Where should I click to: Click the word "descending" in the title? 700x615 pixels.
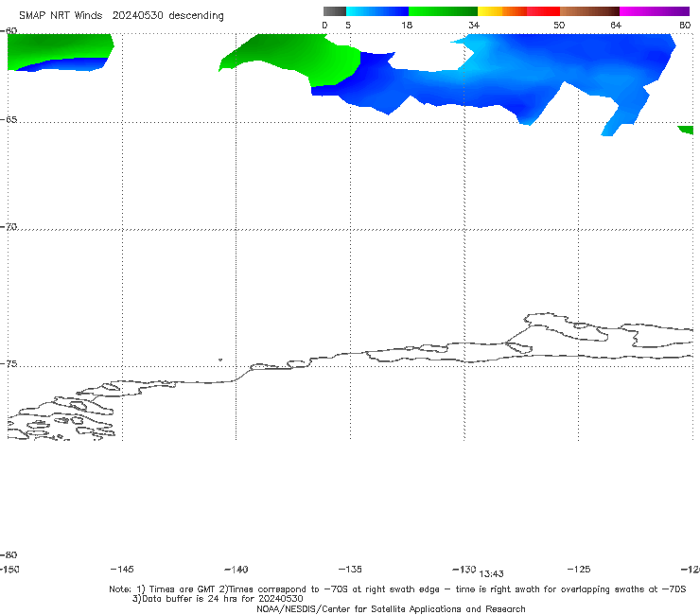196,16
